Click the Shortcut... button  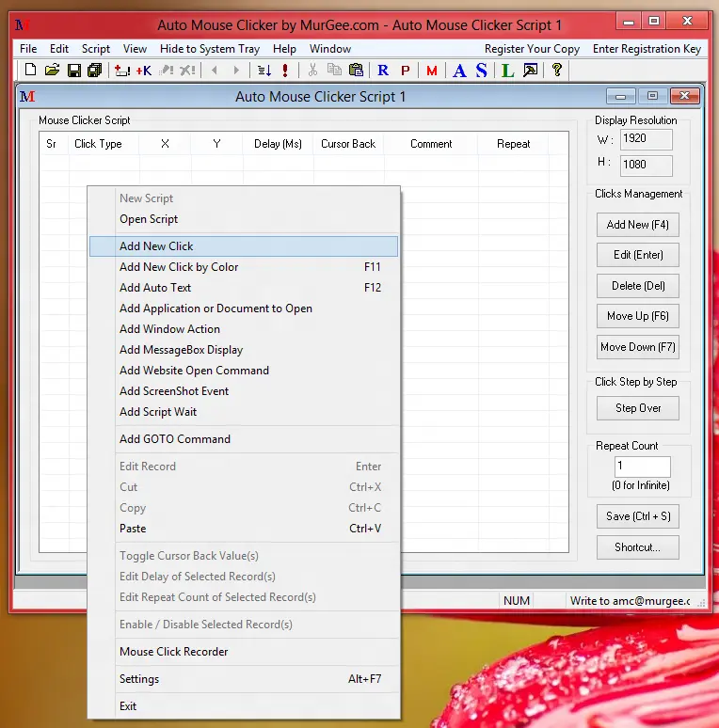(x=638, y=547)
